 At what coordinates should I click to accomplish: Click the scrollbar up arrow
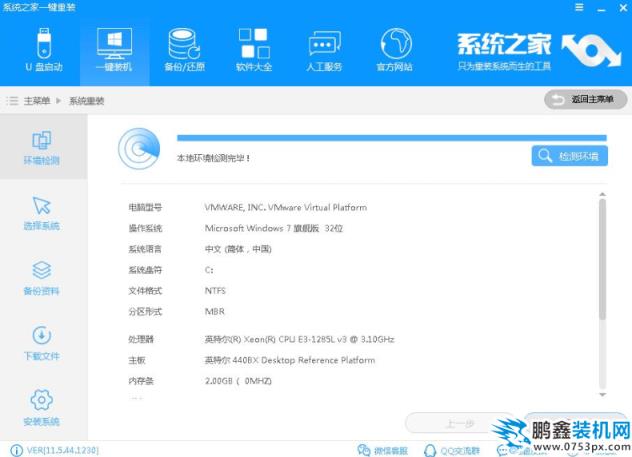click(x=602, y=195)
